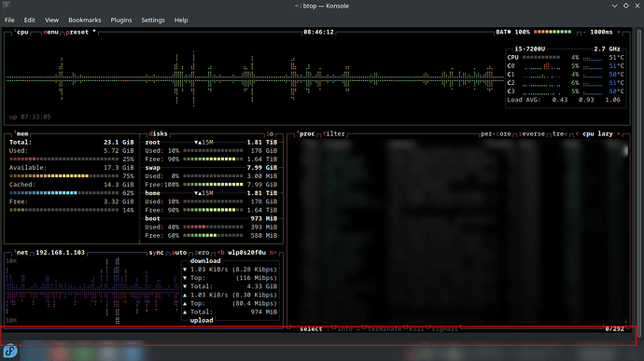Image resolution: width=644 pixels, height=361 pixels.
Task: Open the View menu
Action: (51, 20)
